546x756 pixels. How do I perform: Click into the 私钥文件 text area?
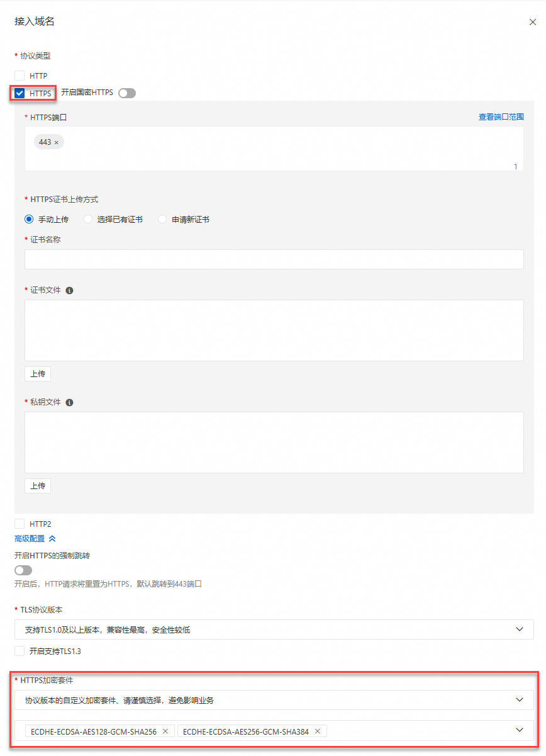point(274,443)
